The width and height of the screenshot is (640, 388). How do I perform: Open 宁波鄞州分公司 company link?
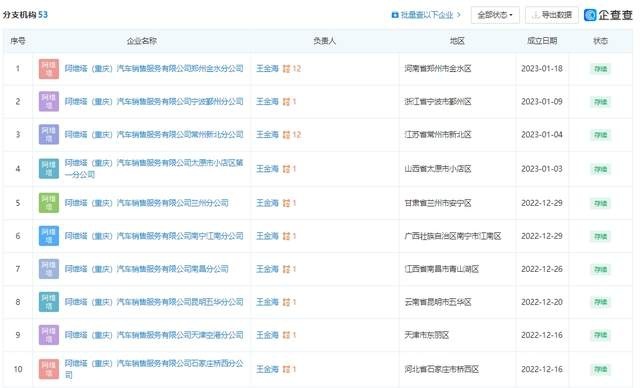point(154,102)
